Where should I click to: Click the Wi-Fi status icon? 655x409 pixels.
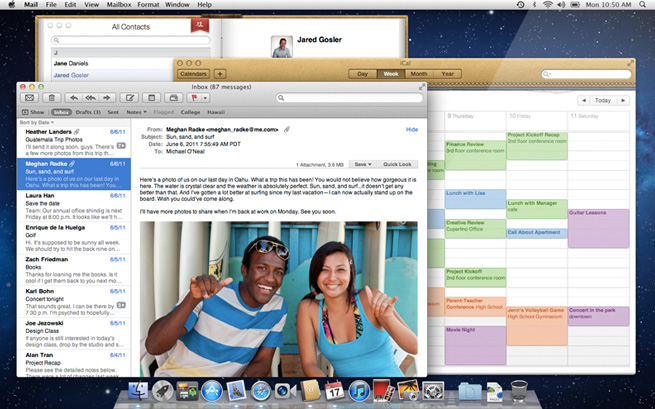click(x=548, y=5)
